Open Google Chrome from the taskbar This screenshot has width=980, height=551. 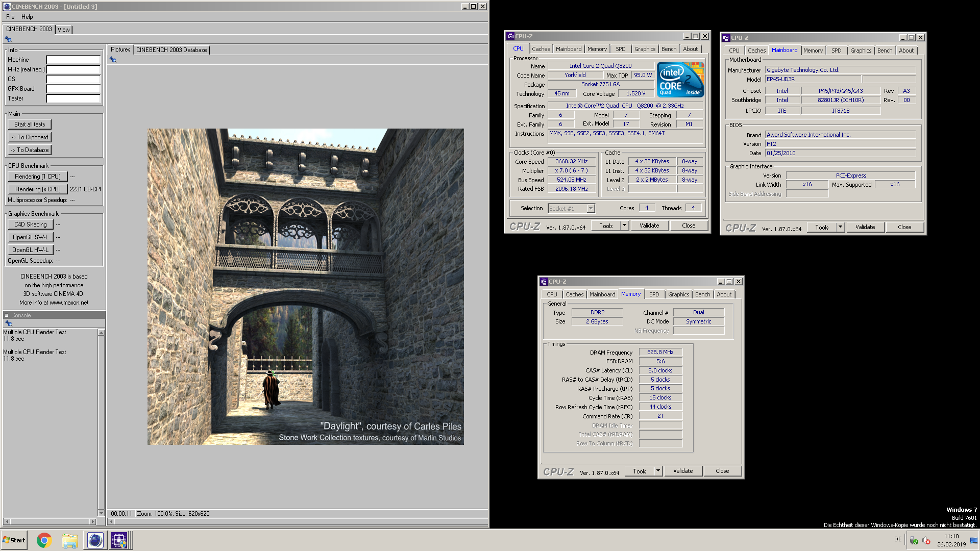click(x=44, y=540)
